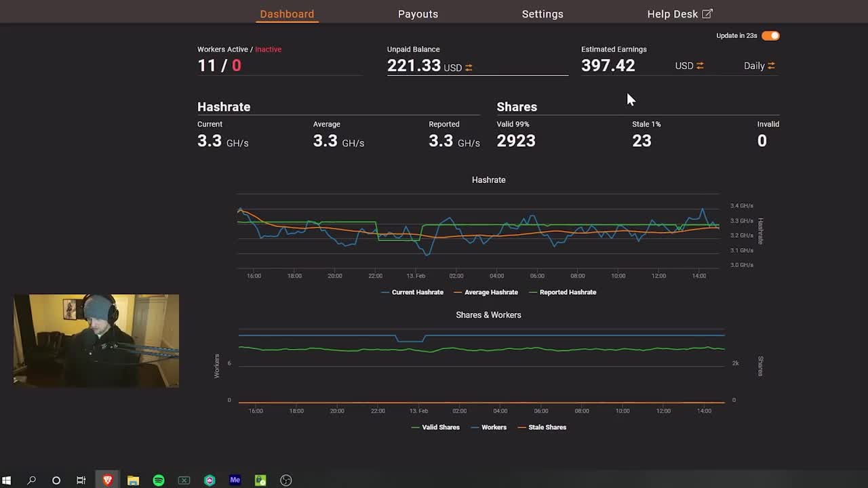This screenshot has width=868, height=488.
Task: Open Adobe Media Encoder from taskbar
Action: pos(235,480)
